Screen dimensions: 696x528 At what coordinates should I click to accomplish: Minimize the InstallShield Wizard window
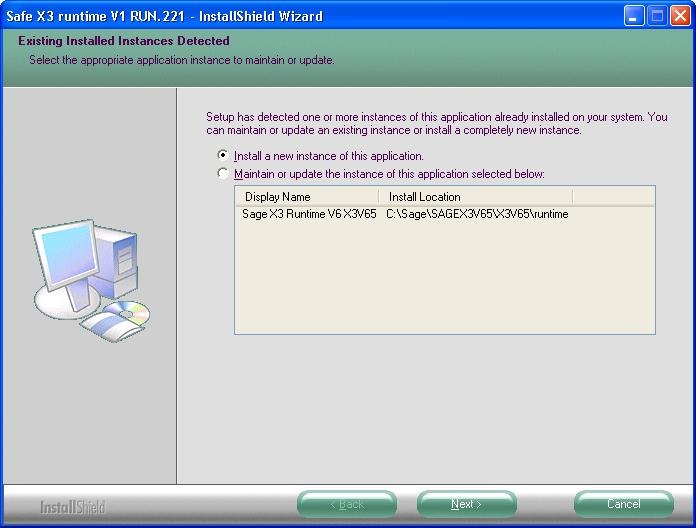tap(634, 16)
